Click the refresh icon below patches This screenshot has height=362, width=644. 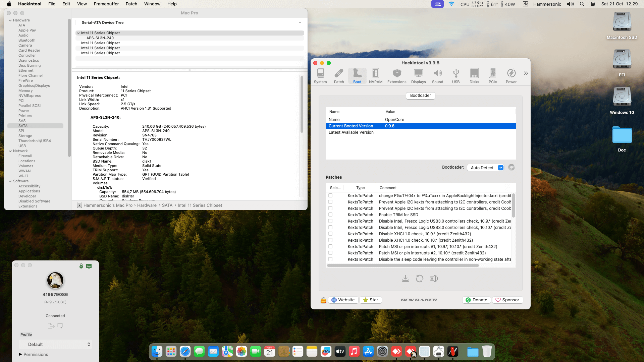[x=419, y=279]
